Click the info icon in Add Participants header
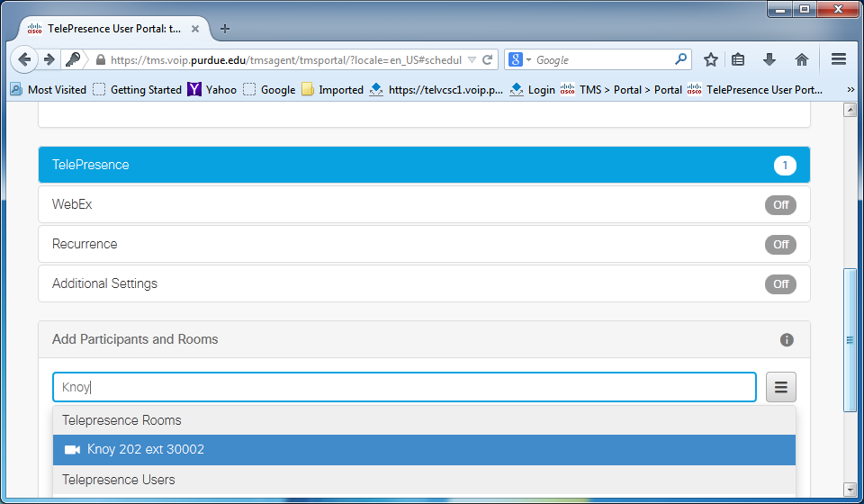This screenshot has height=504, width=864. (x=787, y=339)
